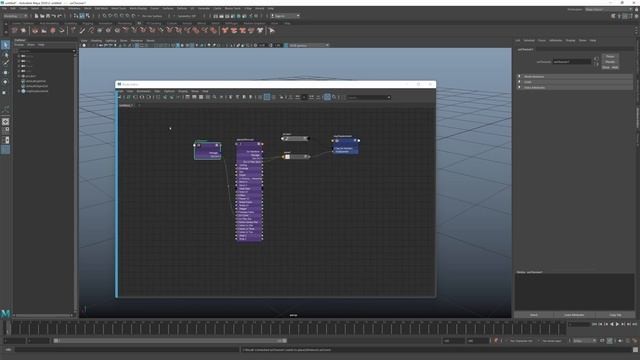Image resolution: width=640 pixels, height=360 pixels.
Task: Click on the time slider ruler
Action: click(x=286, y=328)
